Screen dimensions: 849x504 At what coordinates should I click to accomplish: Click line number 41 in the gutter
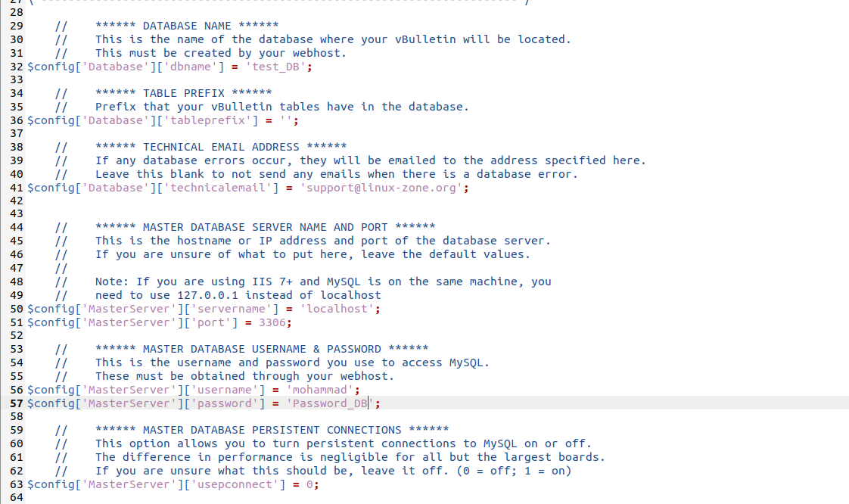coord(17,188)
